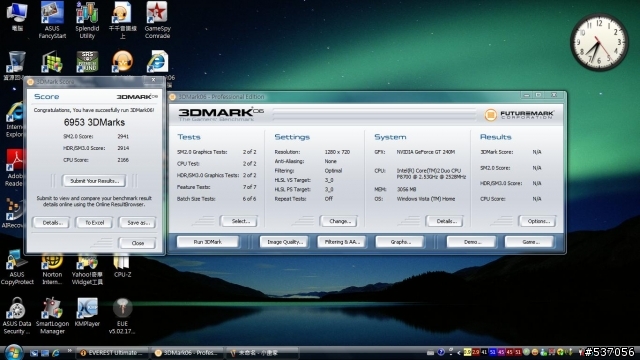This screenshot has height=360, width=640.
Task: Launch SRS Premium Sound shortcut
Action: tap(87, 62)
